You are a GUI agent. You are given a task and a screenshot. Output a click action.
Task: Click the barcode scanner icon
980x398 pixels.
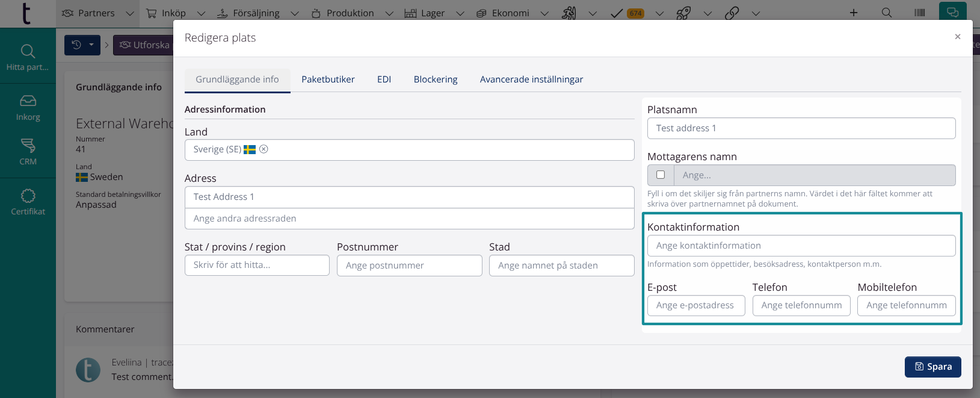(919, 13)
